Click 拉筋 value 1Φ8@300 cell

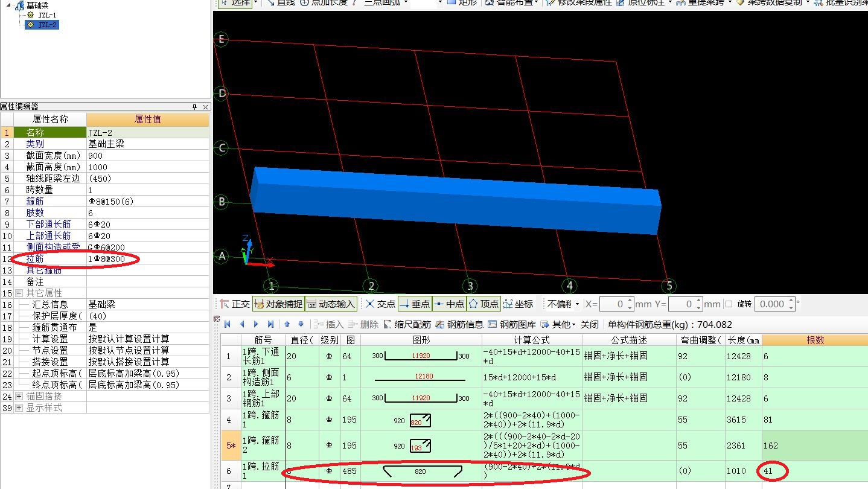pos(148,258)
